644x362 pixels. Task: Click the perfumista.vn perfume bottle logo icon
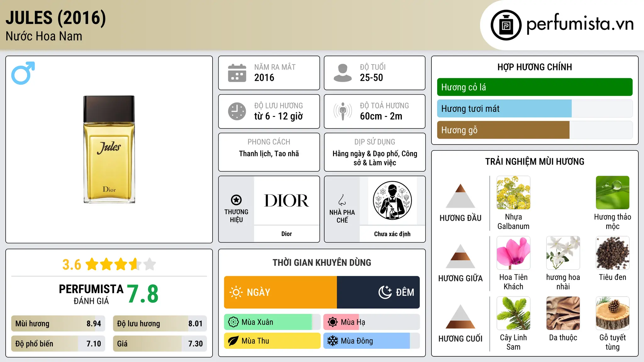(506, 25)
